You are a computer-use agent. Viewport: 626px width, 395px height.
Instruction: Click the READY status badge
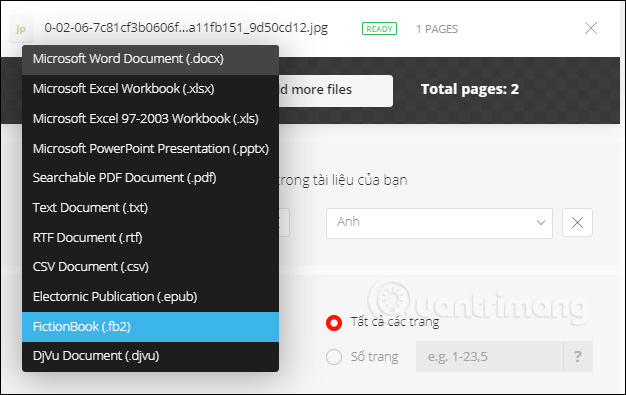[x=379, y=29]
